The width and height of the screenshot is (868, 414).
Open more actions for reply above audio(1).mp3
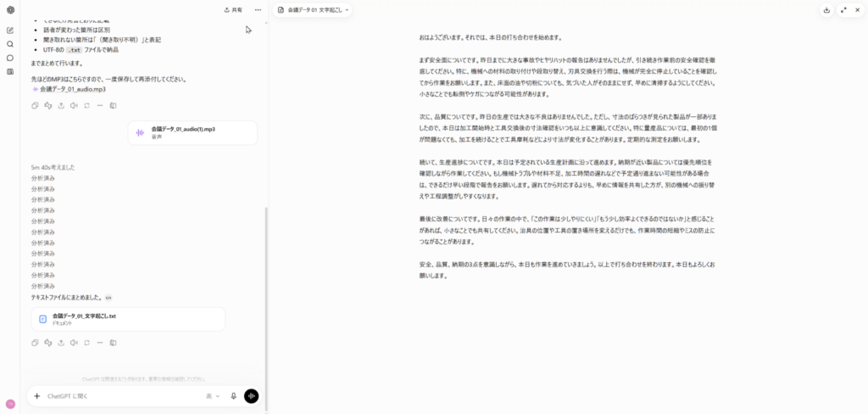click(x=100, y=105)
